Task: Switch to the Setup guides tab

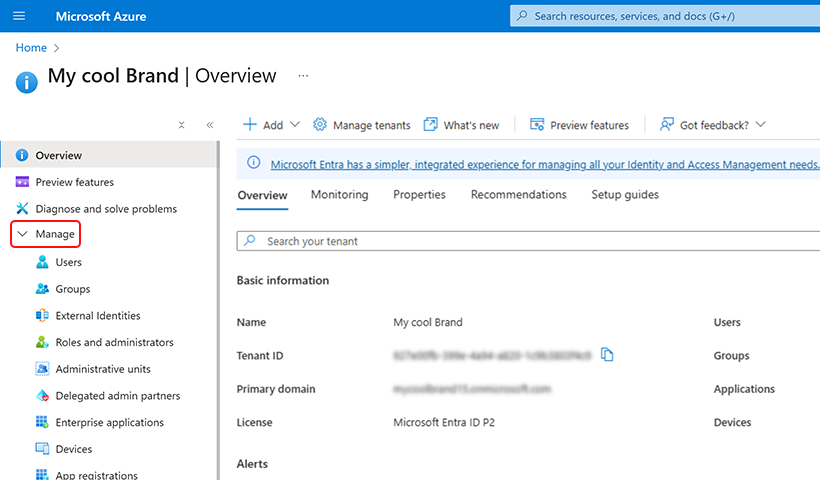Action: (625, 195)
